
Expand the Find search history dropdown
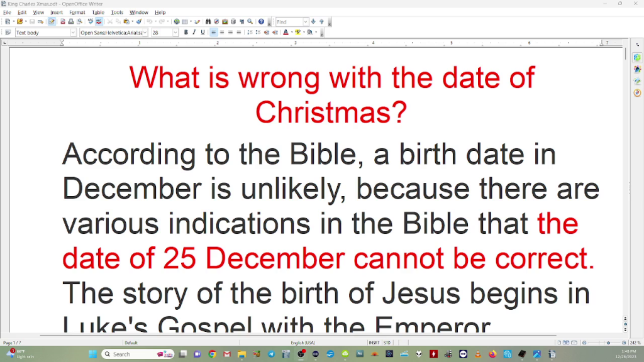point(306,22)
